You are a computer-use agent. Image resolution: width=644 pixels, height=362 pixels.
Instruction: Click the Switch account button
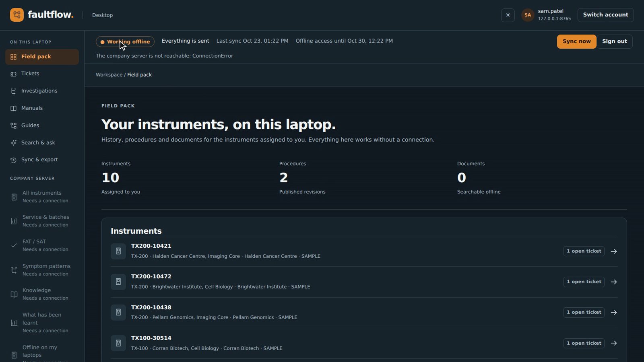click(x=605, y=15)
